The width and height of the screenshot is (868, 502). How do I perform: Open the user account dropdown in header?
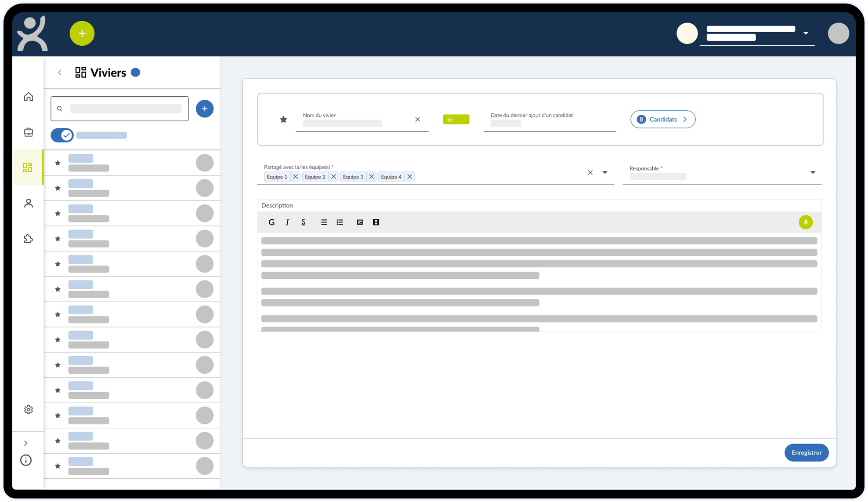[x=806, y=33]
